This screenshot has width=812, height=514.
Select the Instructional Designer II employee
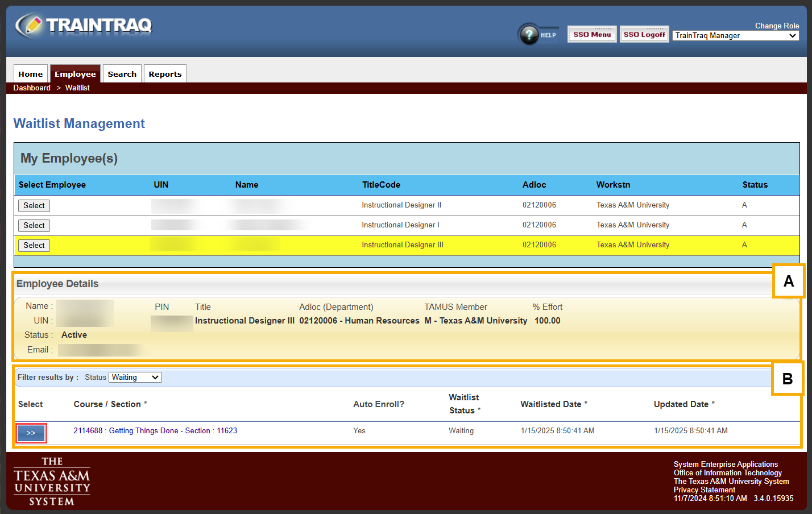[x=34, y=206]
